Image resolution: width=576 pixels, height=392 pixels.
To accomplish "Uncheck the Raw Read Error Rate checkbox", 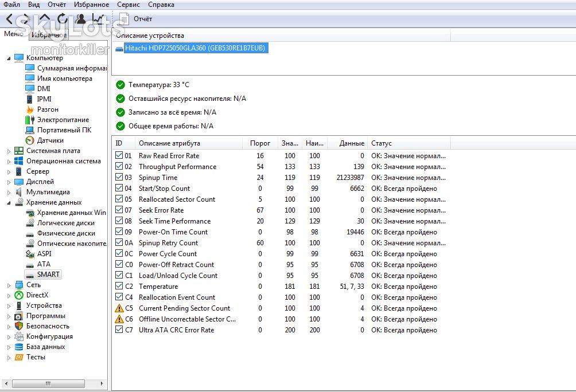I will (x=119, y=155).
